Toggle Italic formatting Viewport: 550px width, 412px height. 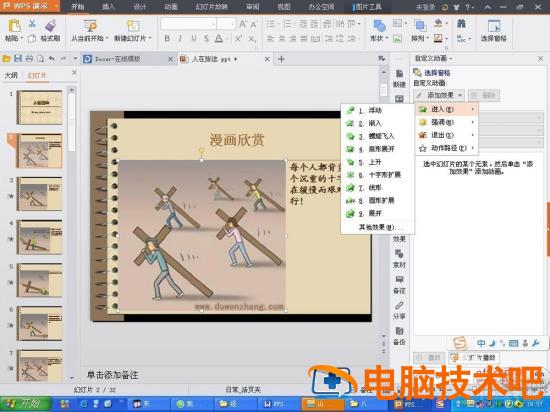[180, 38]
